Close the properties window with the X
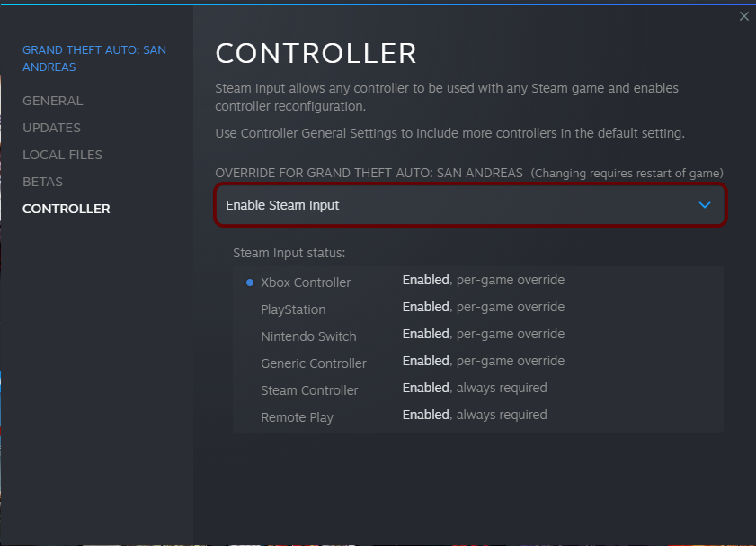Screen dimensions: 756x546 [x=743, y=16]
